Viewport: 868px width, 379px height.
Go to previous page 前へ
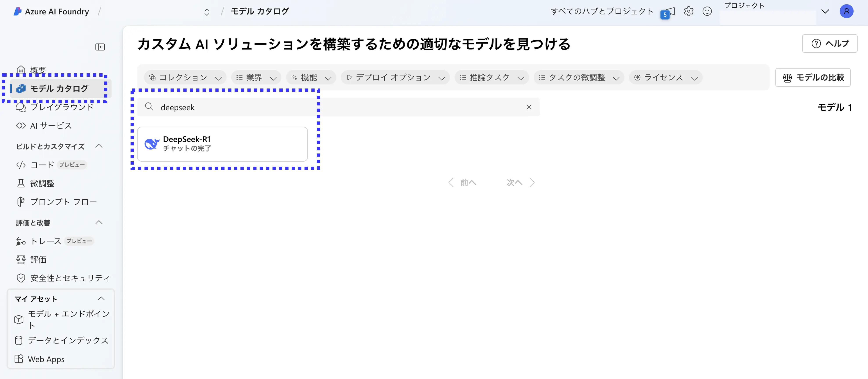pyautogui.click(x=462, y=182)
